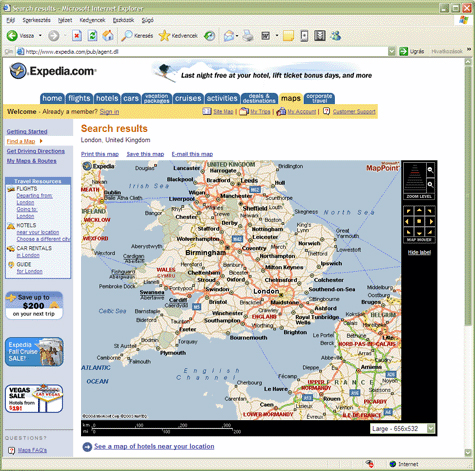Open the Kedvencek menu in menu bar
The image size is (475, 471).
coord(92,20)
